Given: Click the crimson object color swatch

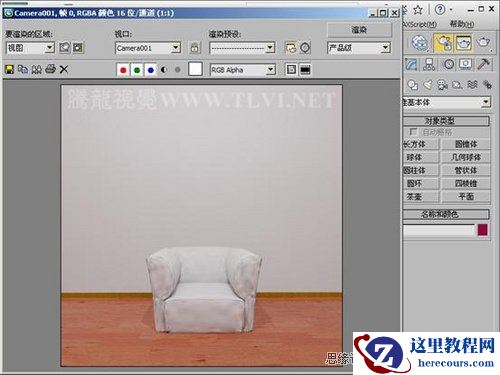Looking at the screenshot, I should coord(483,230).
